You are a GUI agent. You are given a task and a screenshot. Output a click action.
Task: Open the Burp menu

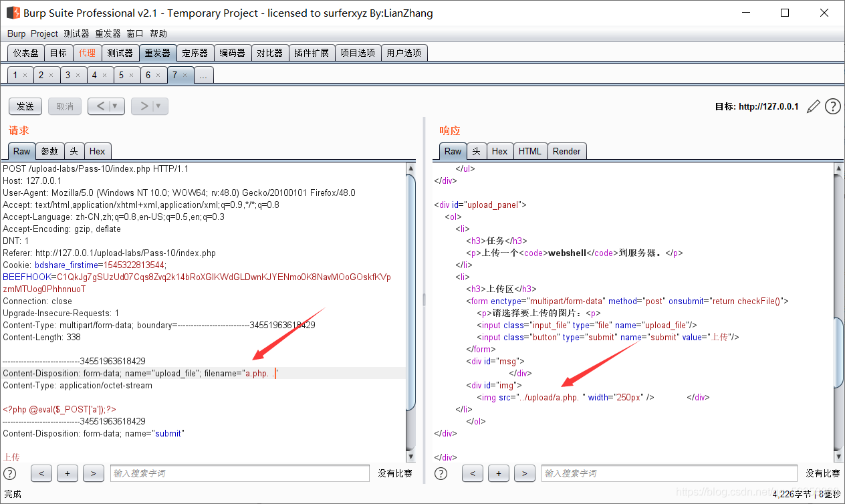pyautogui.click(x=16, y=33)
